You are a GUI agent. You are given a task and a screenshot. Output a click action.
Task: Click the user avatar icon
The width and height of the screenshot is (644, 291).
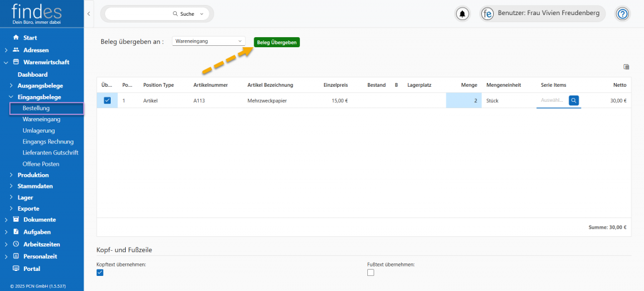coord(488,14)
